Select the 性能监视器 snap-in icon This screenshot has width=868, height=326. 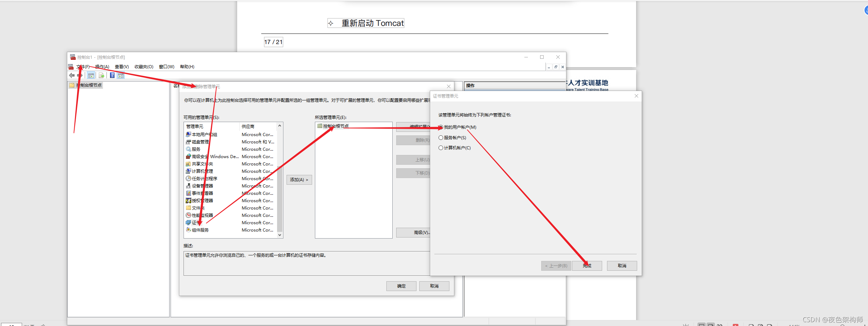tap(188, 215)
